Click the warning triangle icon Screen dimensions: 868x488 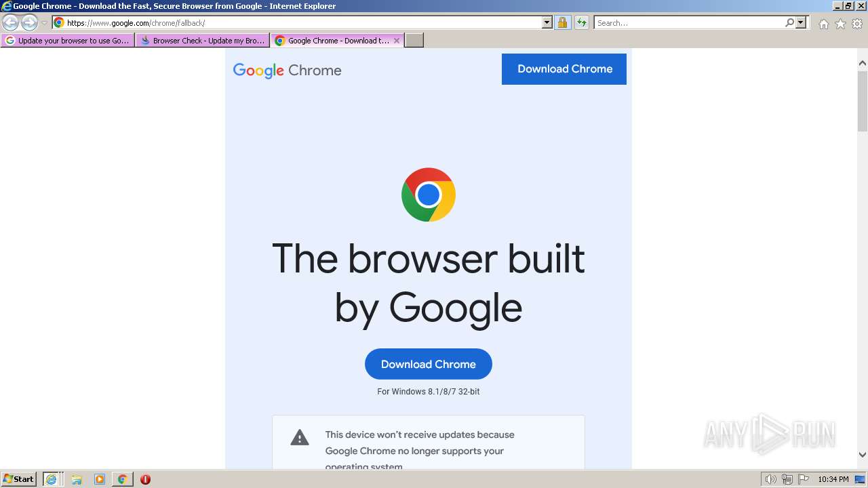[300, 437]
